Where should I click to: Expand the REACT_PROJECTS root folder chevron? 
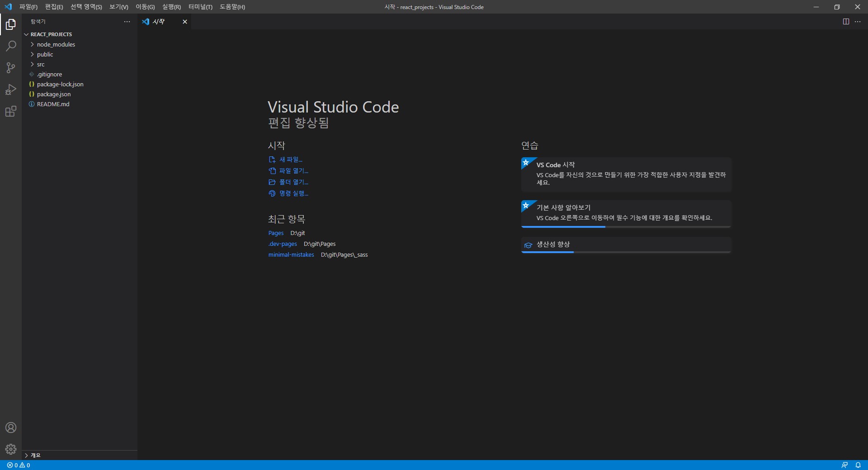26,34
